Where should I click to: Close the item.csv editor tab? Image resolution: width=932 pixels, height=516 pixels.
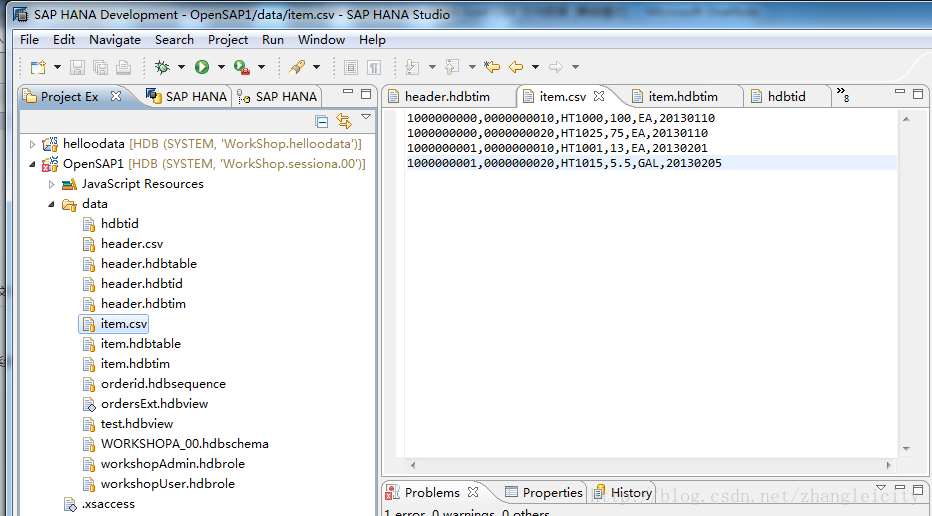click(599, 96)
